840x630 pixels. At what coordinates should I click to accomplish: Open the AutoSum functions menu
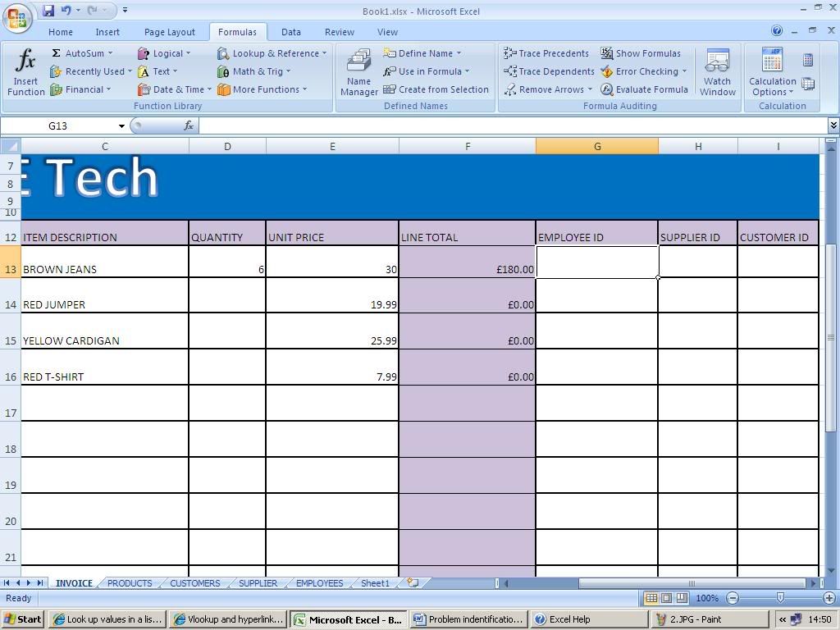[82, 53]
